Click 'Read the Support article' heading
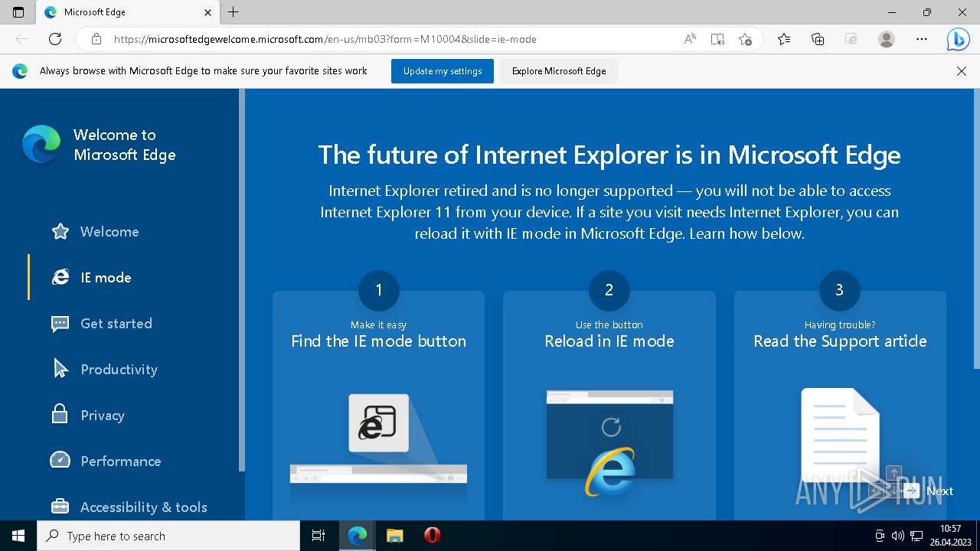The image size is (980, 551). point(840,341)
